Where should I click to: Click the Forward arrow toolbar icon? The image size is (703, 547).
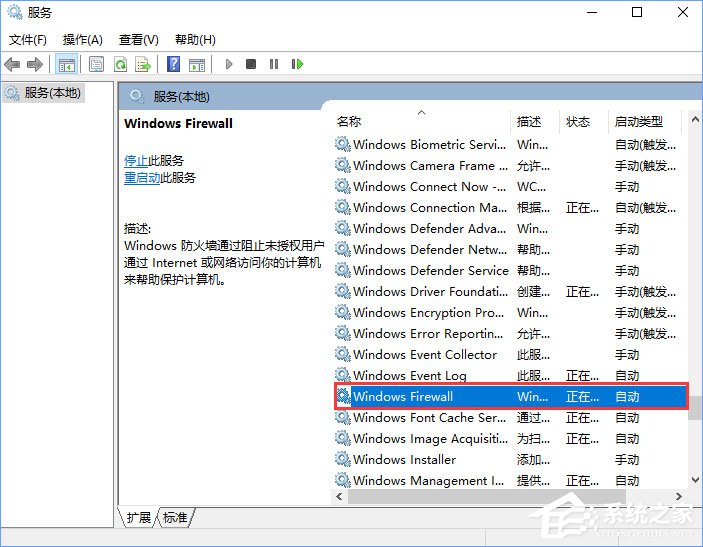pos(35,65)
